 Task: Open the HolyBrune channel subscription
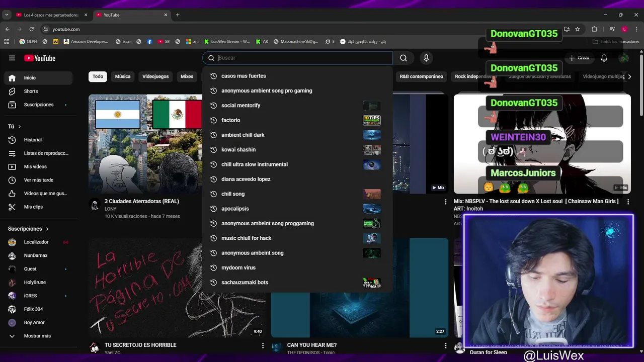click(38, 283)
